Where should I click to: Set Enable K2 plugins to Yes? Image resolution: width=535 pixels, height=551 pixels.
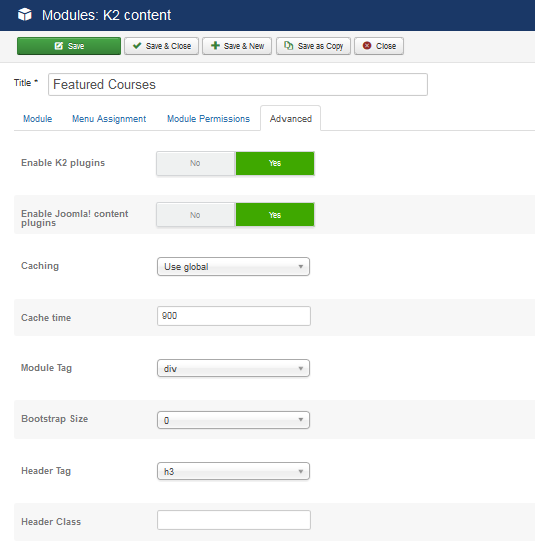pyautogui.click(x=275, y=163)
